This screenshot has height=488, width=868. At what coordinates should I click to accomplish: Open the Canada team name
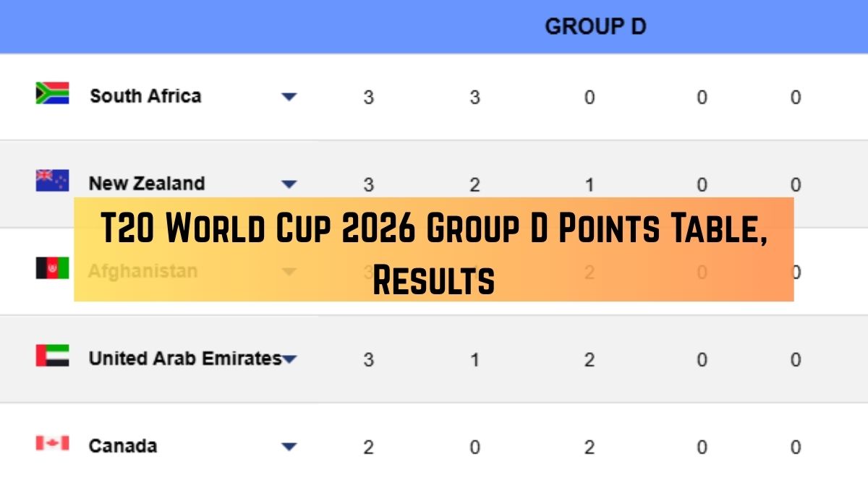tap(122, 446)
